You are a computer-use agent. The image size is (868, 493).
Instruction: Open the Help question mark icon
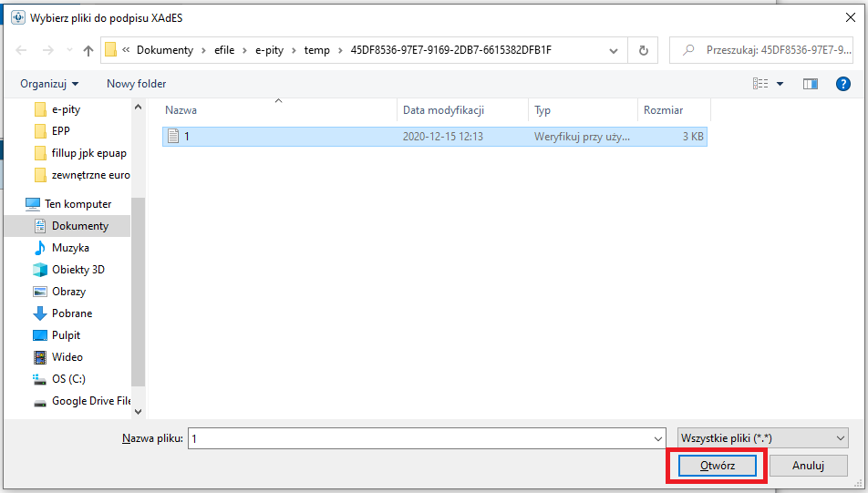[842, 84]
